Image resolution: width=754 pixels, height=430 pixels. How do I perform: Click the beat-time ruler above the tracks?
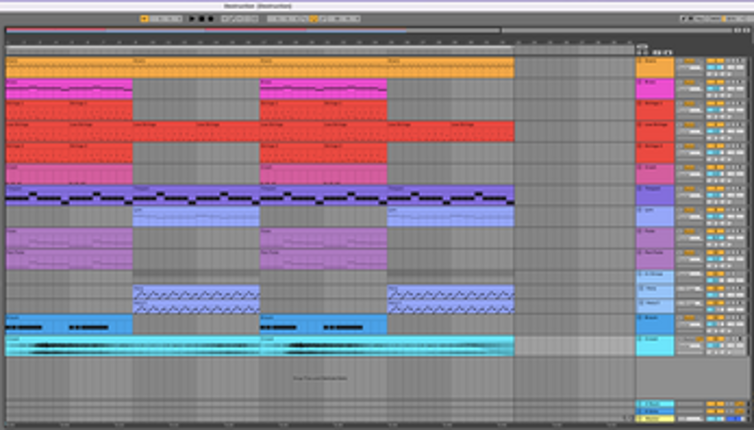250,43
